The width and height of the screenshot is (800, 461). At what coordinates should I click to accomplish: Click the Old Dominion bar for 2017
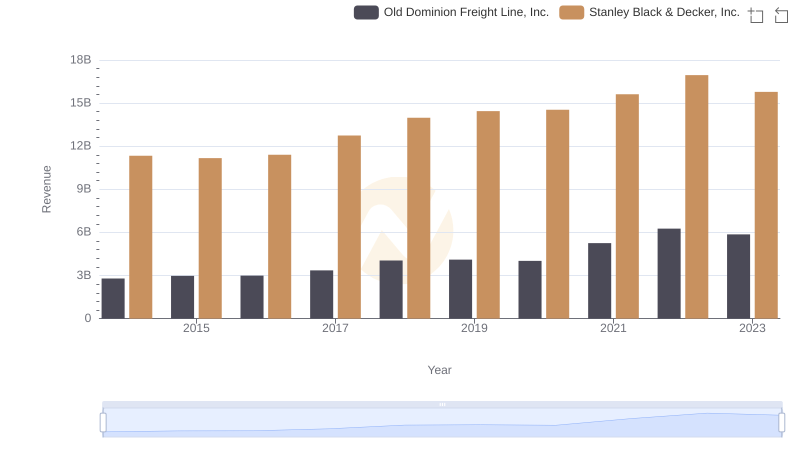(x=321, y=294)
